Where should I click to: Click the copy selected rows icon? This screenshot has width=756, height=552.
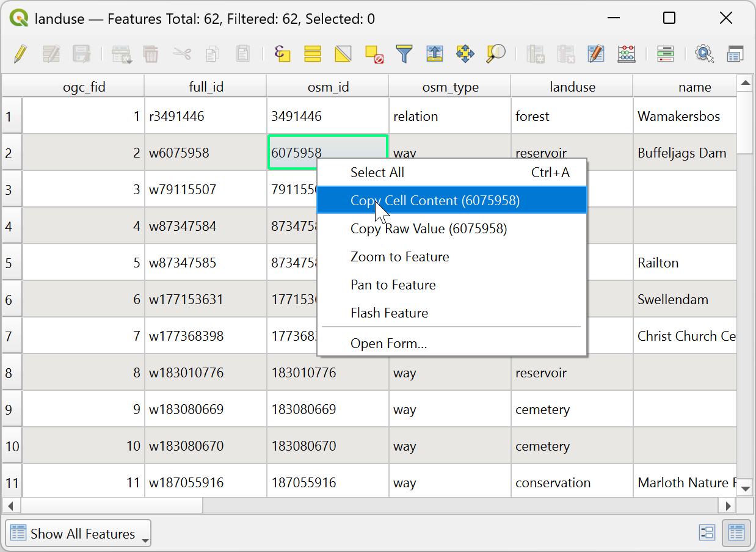(x=212, y=54)
